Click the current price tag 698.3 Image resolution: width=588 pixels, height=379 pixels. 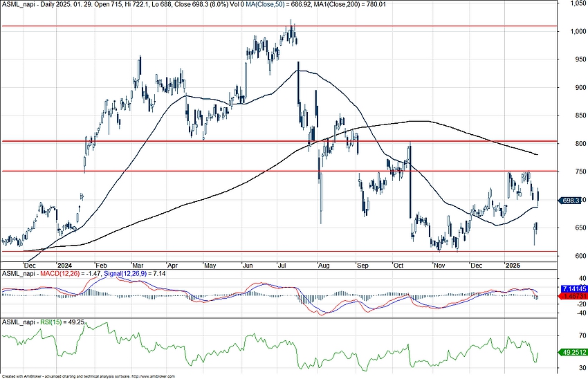pyautogui.click(x=571, y=200)
